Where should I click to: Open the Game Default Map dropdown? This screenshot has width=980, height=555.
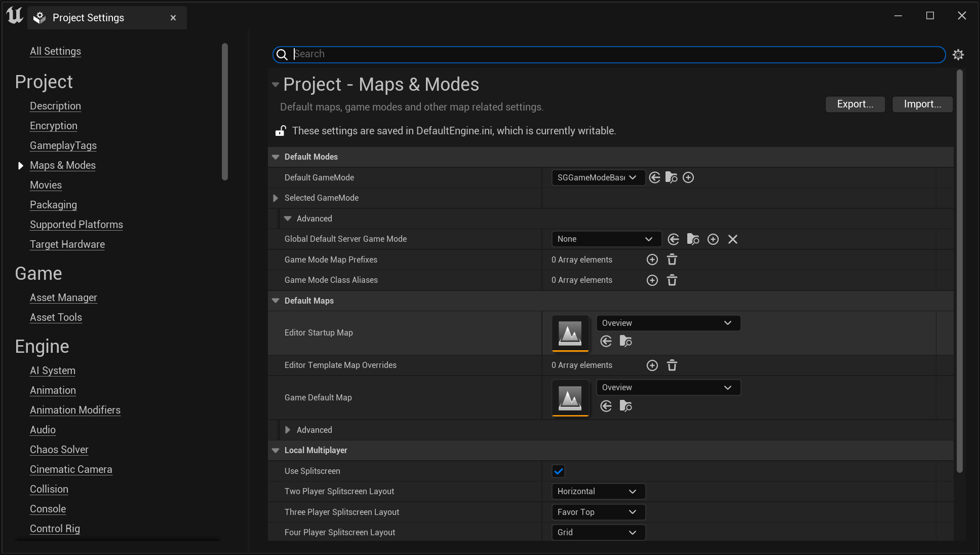tap(668, 387)
